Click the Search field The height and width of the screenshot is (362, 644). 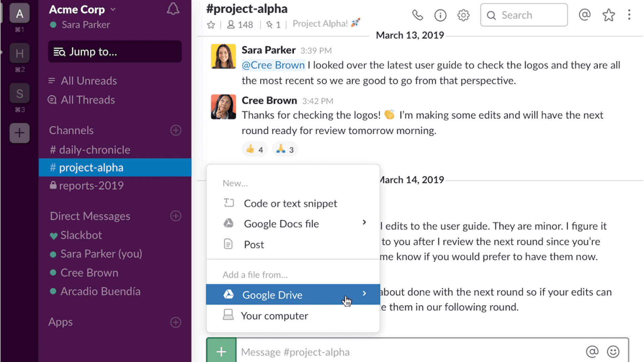tap(524, 15)
